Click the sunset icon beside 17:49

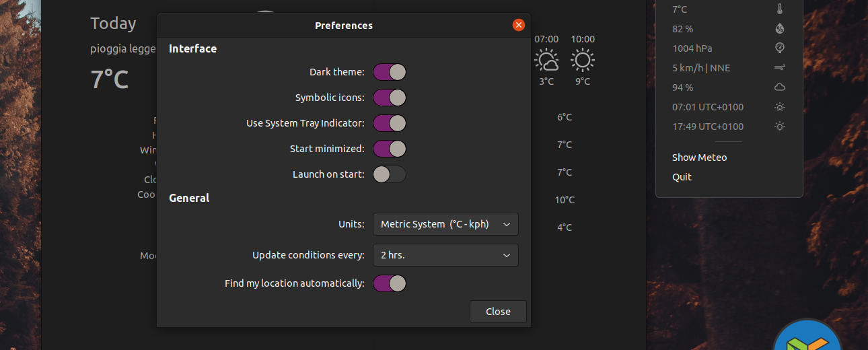click(x=780, y=127)
